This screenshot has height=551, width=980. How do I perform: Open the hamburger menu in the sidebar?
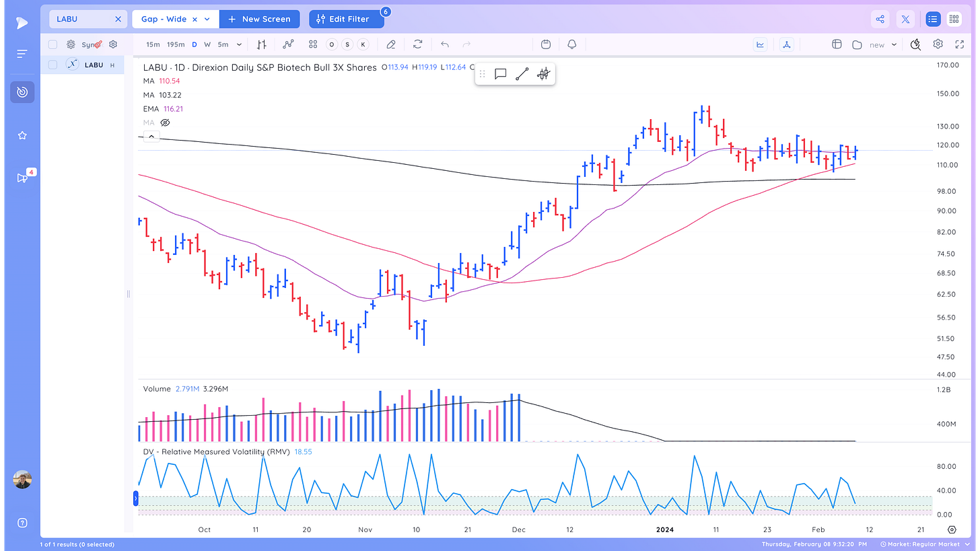22,54
